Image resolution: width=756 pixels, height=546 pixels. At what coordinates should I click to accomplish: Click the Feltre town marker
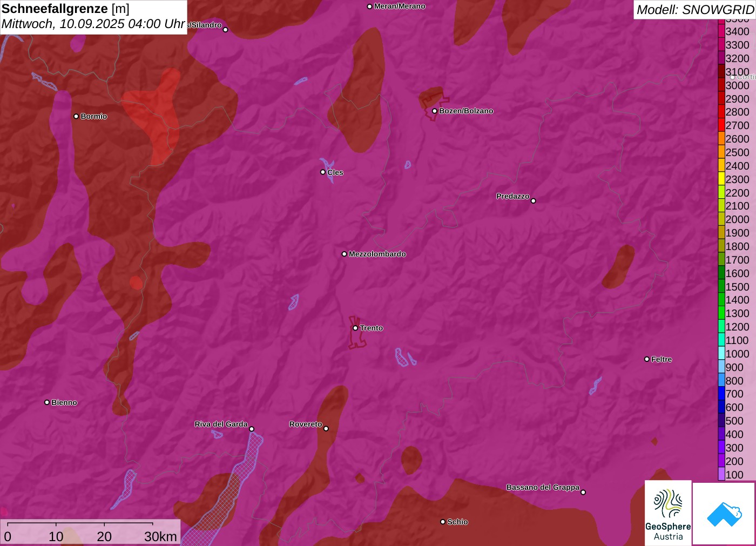click(647, 359)
